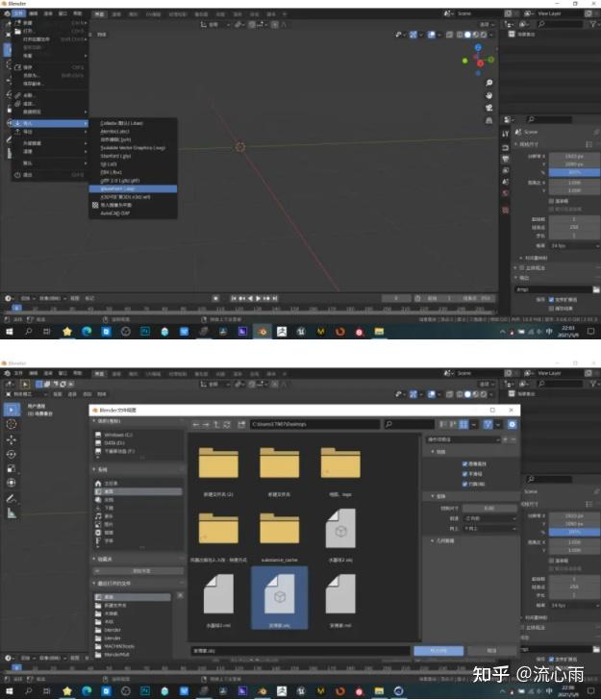Image resolution: width=601 pixels, height=700 pixels.
Task: Choose AutoCAD DXF from Import submenu
Action: click(x=133, y=213)
